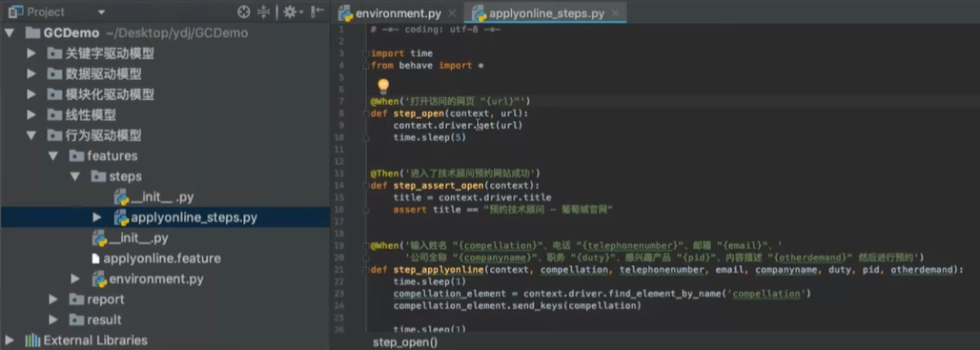
Task: Open the Project panel settings gear
Action: click(x=290, y=11)
